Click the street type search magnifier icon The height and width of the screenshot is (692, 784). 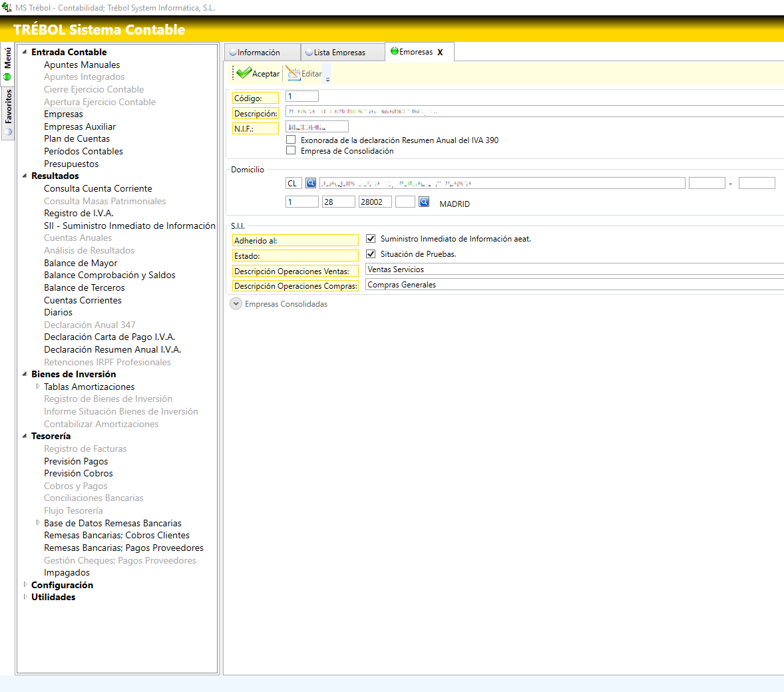[311, 183]
